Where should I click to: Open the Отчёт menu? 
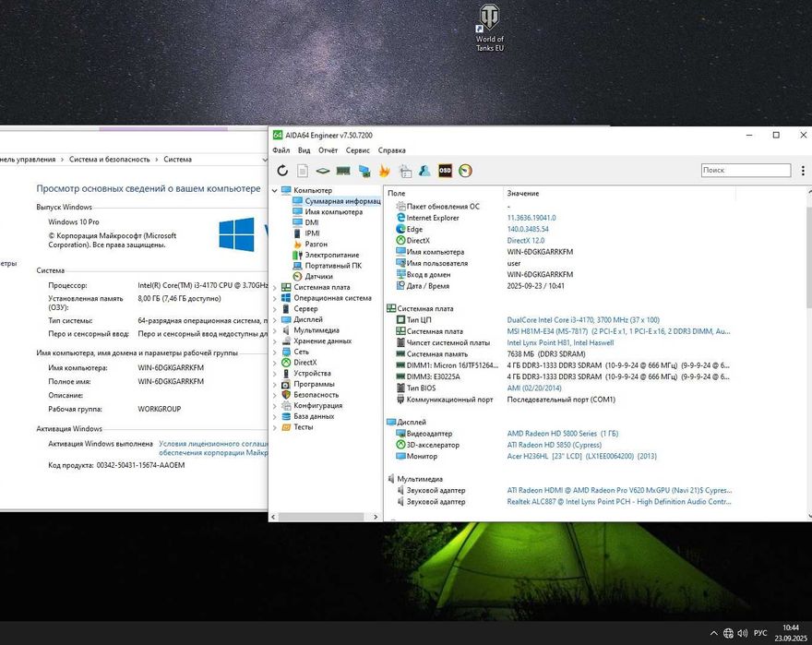(x=328, y=150)
